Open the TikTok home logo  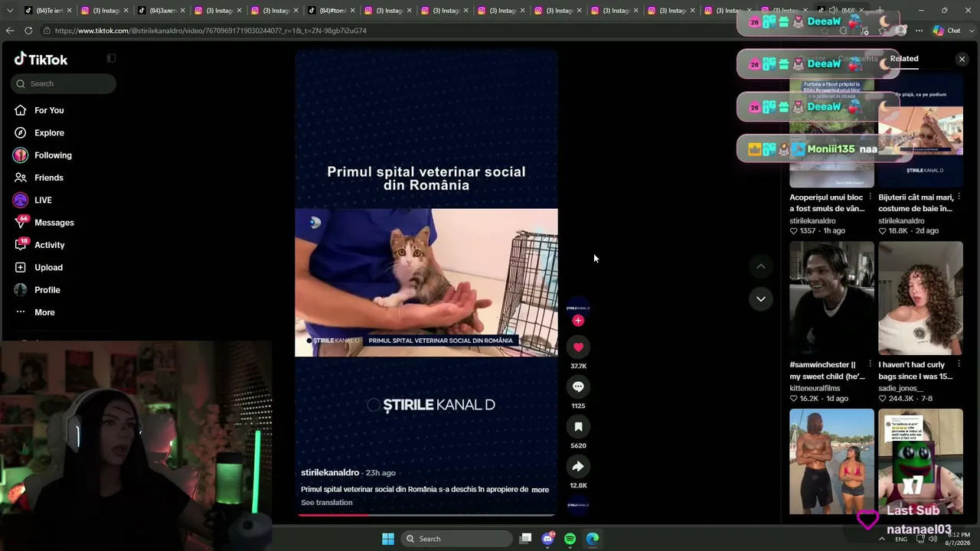click(41, 60)
